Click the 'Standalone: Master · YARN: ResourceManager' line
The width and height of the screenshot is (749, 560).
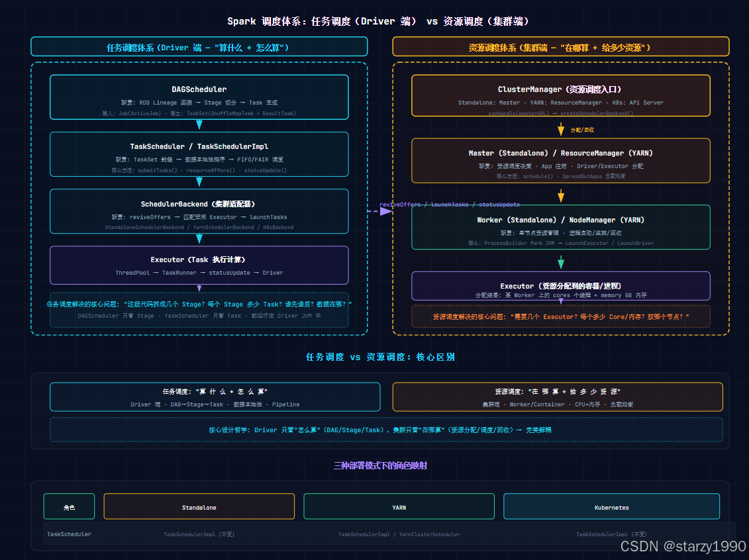(x=561, y=103)
